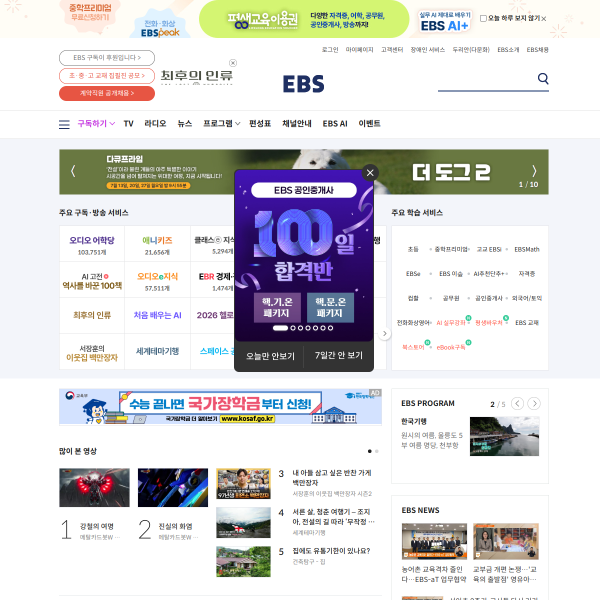Switch to second page dot of 많이 본 영상
This screenshot has height=600, width=600.
click(x=377, y=451)
